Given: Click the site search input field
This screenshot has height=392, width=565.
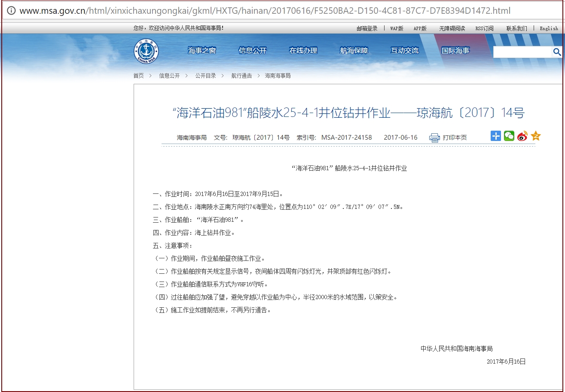Looking at the screenshot, I should tap(522, 52).
